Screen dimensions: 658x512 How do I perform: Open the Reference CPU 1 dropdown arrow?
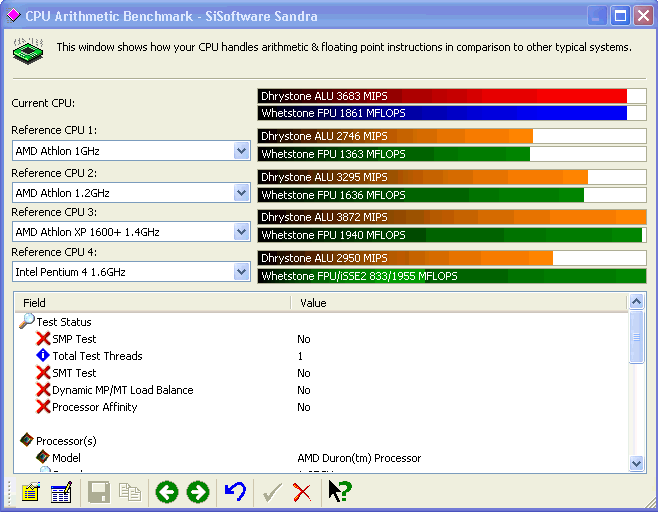click(x=241, y=151)
